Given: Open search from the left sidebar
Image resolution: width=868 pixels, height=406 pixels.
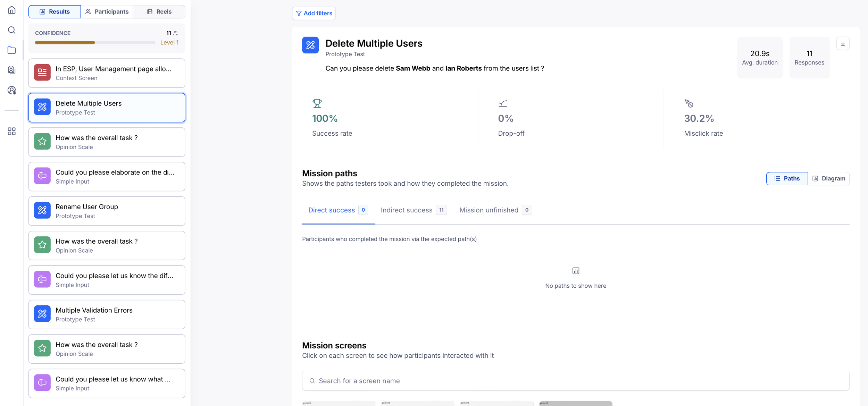Looking at the screenshot, I should [x=11, y=30].
